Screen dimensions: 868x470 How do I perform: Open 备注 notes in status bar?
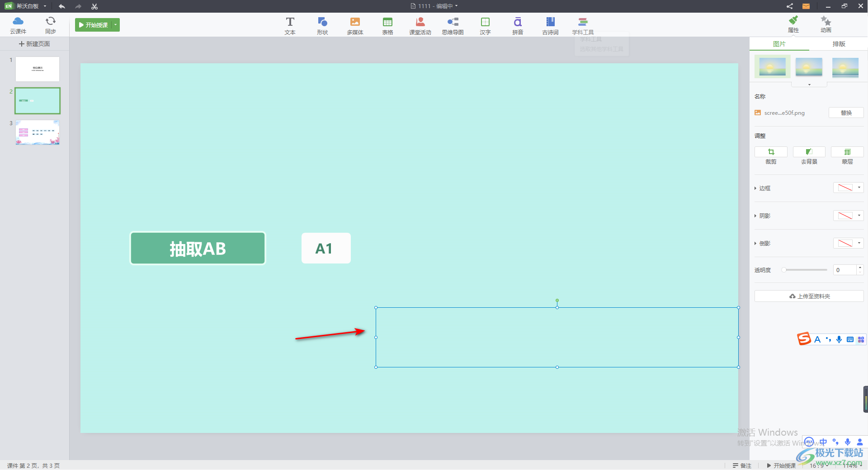click(x=742, y=465)
